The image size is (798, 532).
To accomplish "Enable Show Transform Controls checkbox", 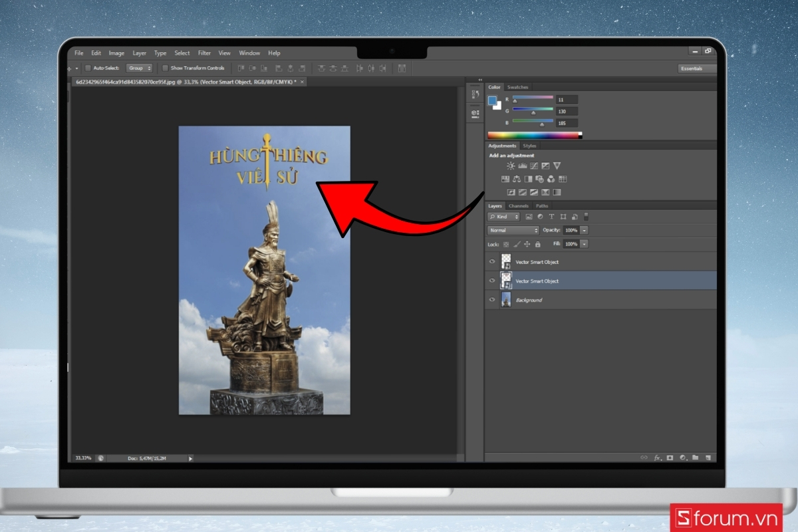I will [166, 68].
